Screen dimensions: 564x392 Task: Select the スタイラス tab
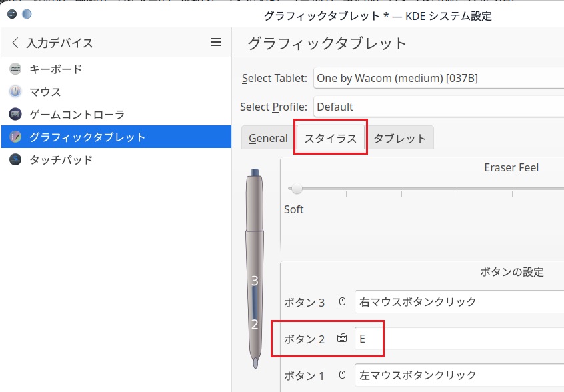331,138
